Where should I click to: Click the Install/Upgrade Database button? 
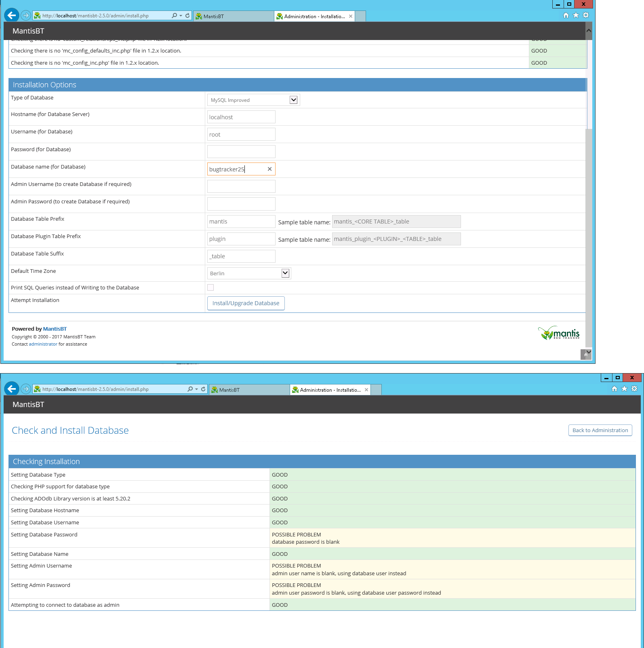pyautogui.click(x=246, y=303)
